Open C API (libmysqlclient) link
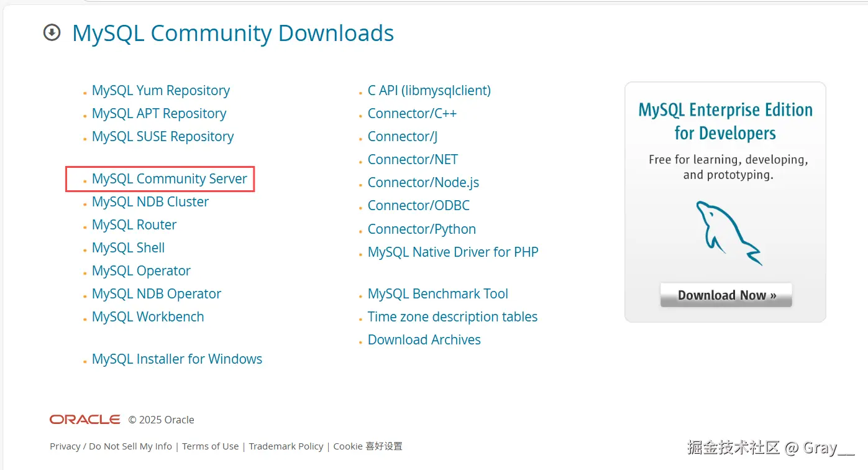The height and width of the screenshot is (470, 868). [x=429, y=91]
